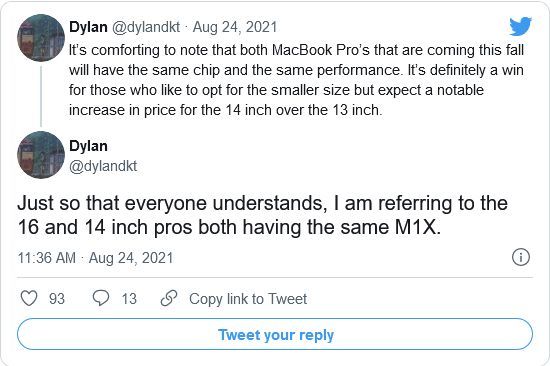The image size is (550, 366).
Task: Select Copy link to Tweet text
Action: 248,299
